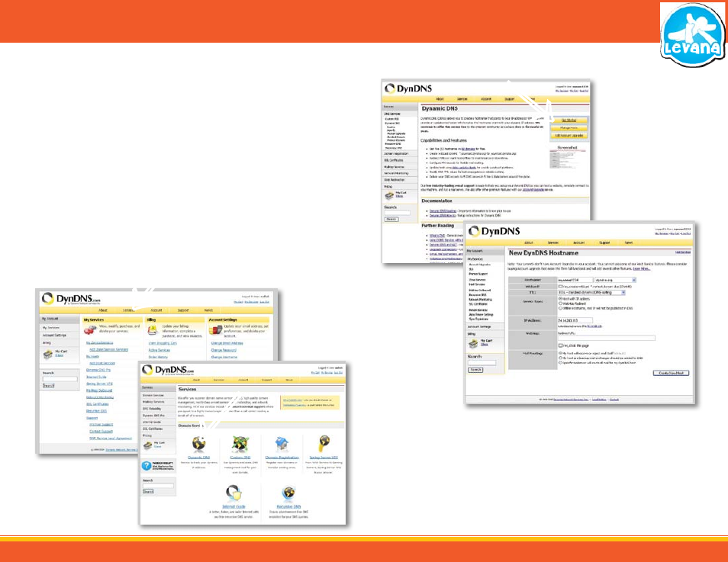Click search field in My Account window sidebar
Viewport: 728px width, 562px height.
[60, 379]
